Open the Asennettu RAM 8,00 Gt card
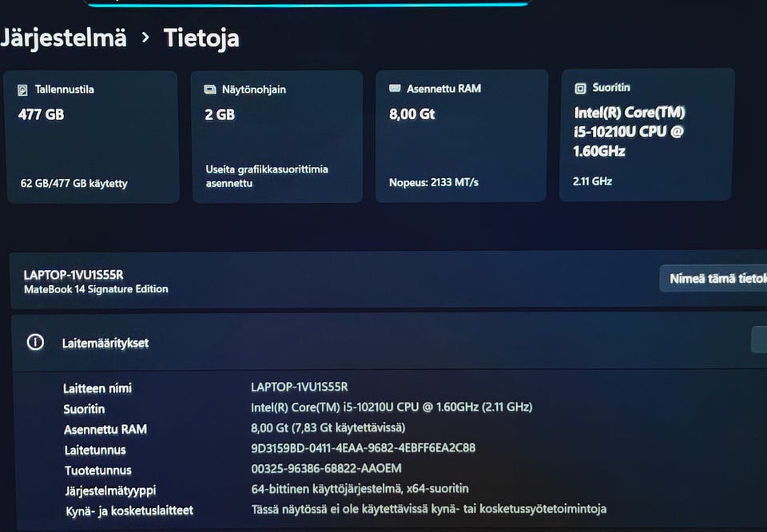 (x=461, y=136)
